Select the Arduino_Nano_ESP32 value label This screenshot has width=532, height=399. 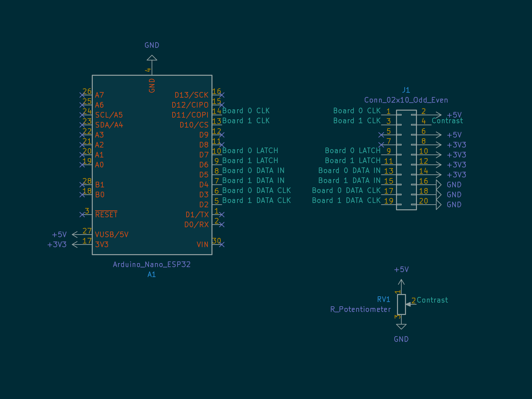[152, 264]
